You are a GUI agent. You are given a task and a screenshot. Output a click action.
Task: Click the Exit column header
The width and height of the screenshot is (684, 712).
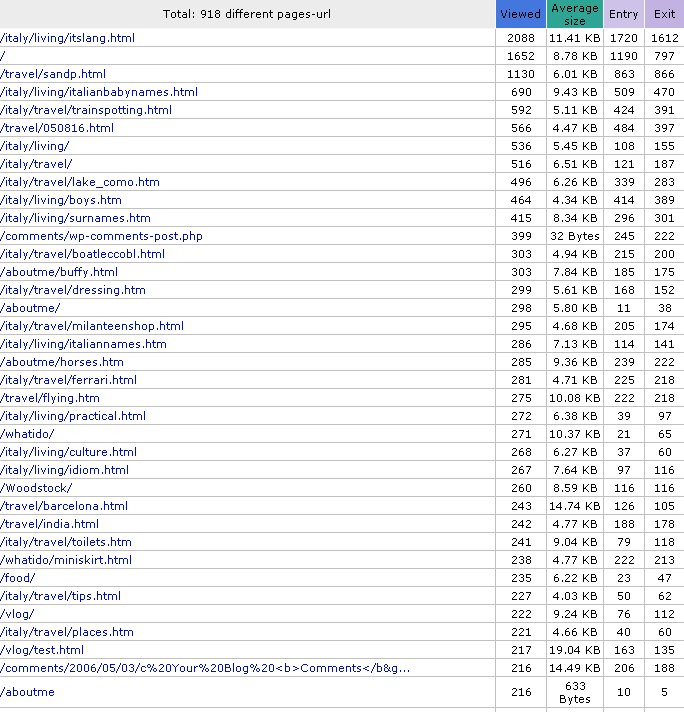(x=664, y=14)
